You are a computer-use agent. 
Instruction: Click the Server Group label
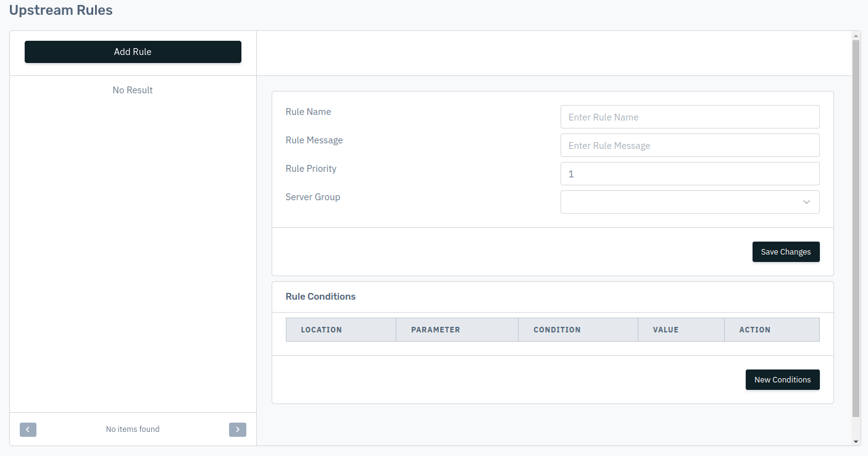pos(313,197)
